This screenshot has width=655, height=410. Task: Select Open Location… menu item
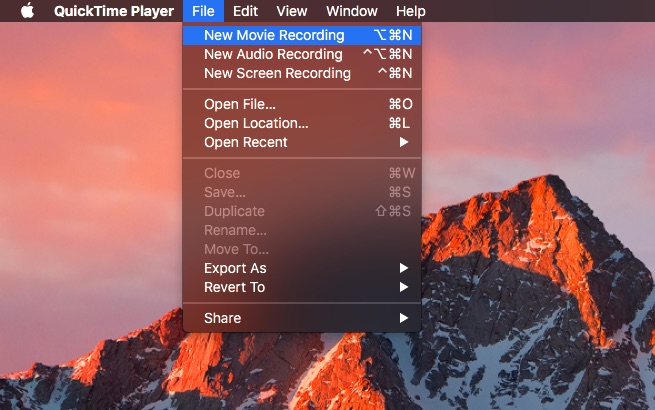click(302, 123)
